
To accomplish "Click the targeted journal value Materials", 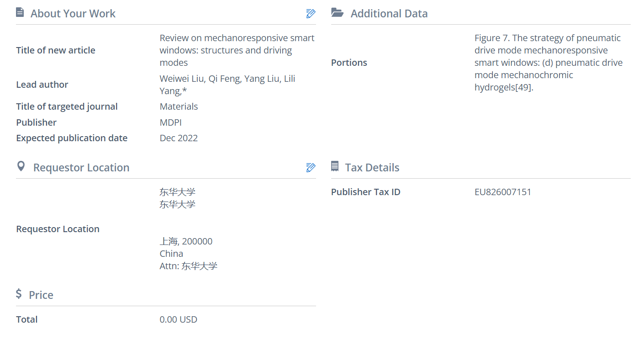I will 179,106.
